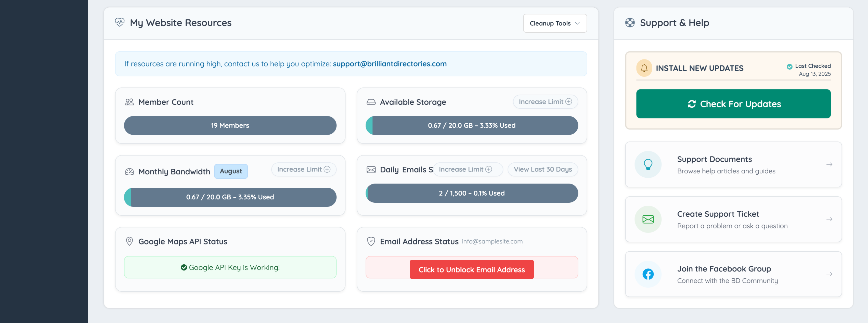Click the bell icon for new updates

[644, 68]
